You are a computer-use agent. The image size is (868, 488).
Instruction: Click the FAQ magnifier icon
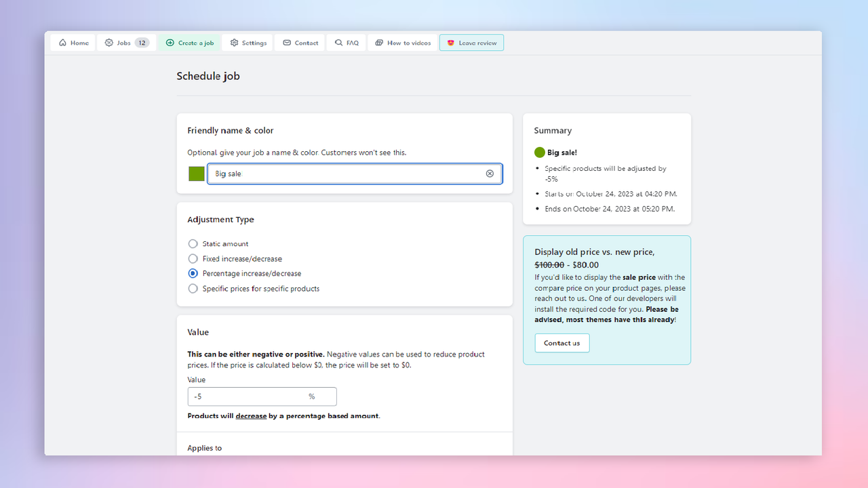pyautogui.click(x=339, y=43)
